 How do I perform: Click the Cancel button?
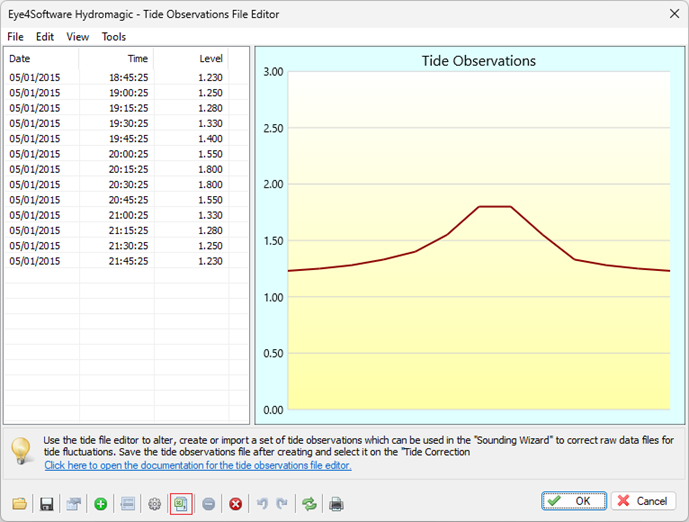coord(643,501)
